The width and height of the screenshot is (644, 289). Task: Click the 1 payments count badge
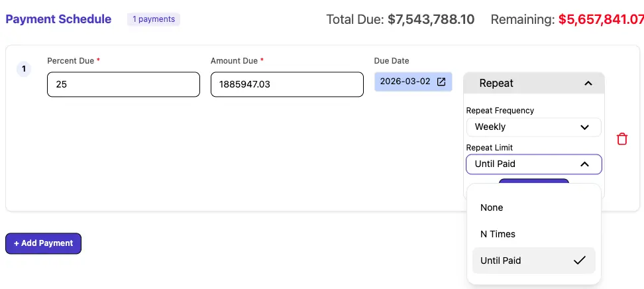coord(154,19)
